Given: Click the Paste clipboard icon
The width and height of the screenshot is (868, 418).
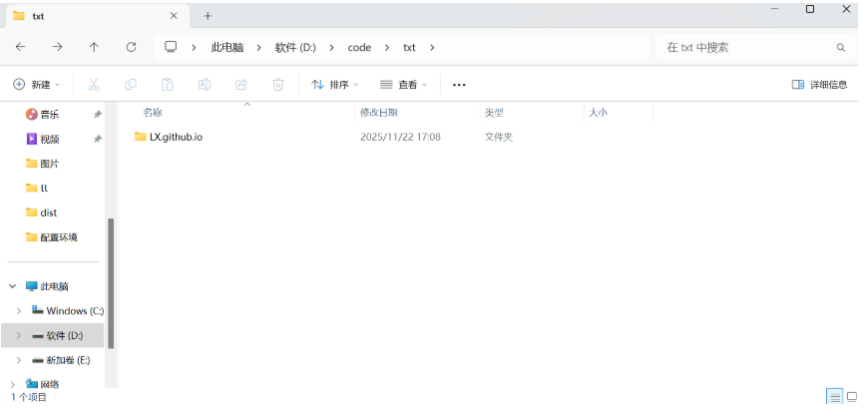Looking at the screenshot, I should 168,85.
